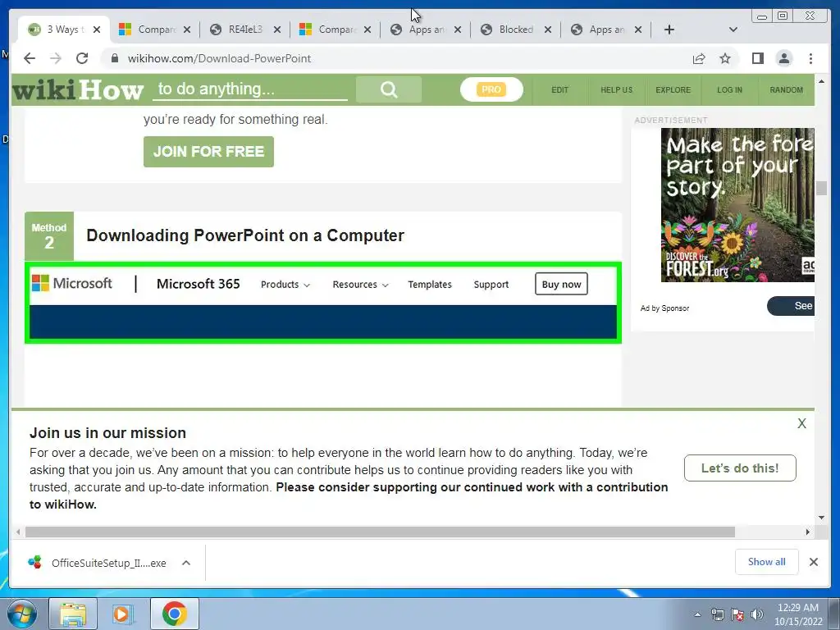Viewport: 840px width, 630px height.
Task: Click the Microsoft logo in the image
Action: tap(72, 283)
